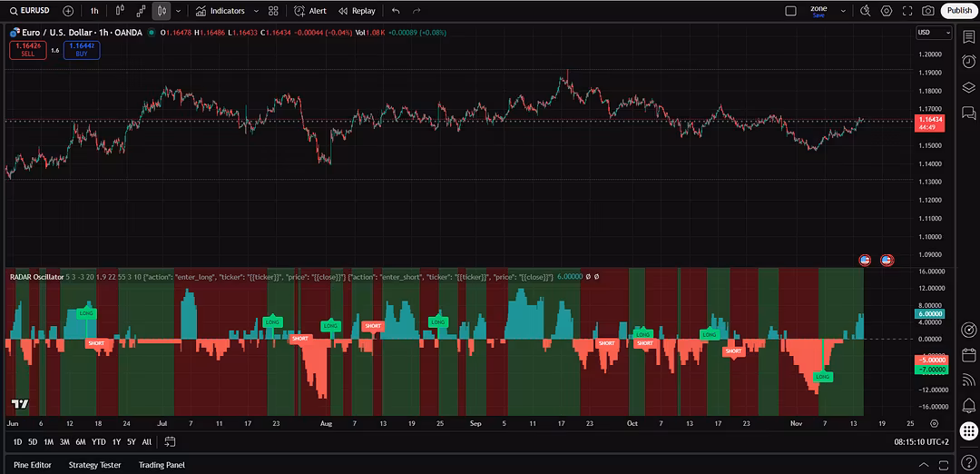Select the 3M time range
The image size is (980, 474).
(64, 442)
